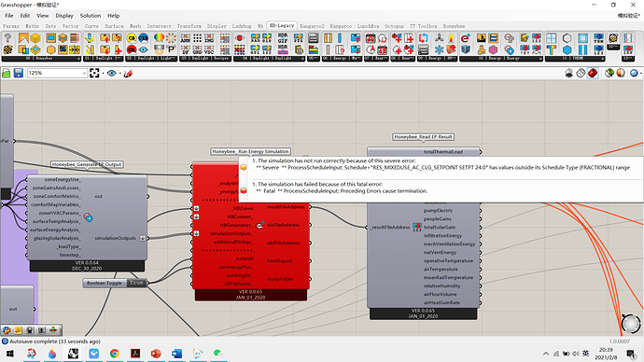This screenshot has width=644, height=362.
Task: Click the calendar A schedule icon
Action: click(x=371, y=38)
